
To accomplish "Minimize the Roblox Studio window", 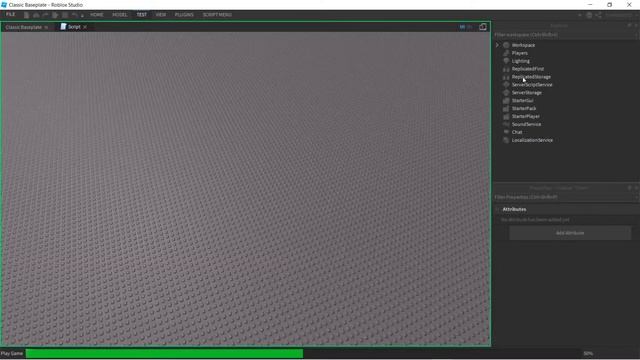I will click(x=590, y=5).
